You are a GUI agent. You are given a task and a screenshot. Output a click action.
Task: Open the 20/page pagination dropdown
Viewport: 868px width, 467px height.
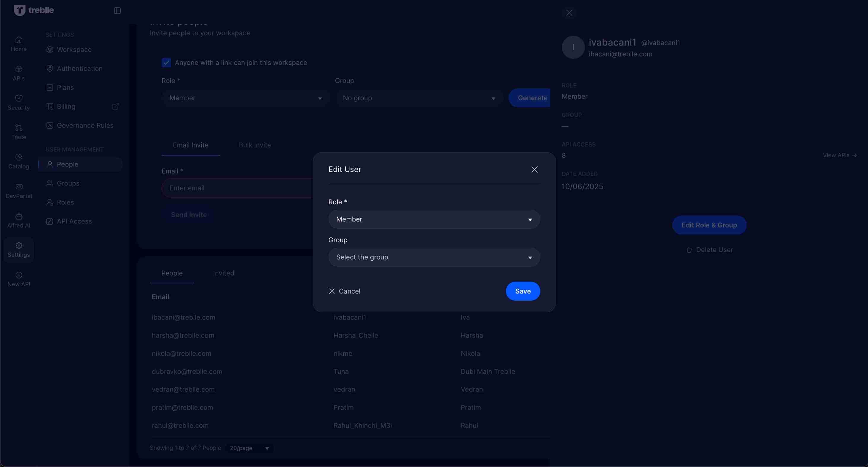(249, 448)
